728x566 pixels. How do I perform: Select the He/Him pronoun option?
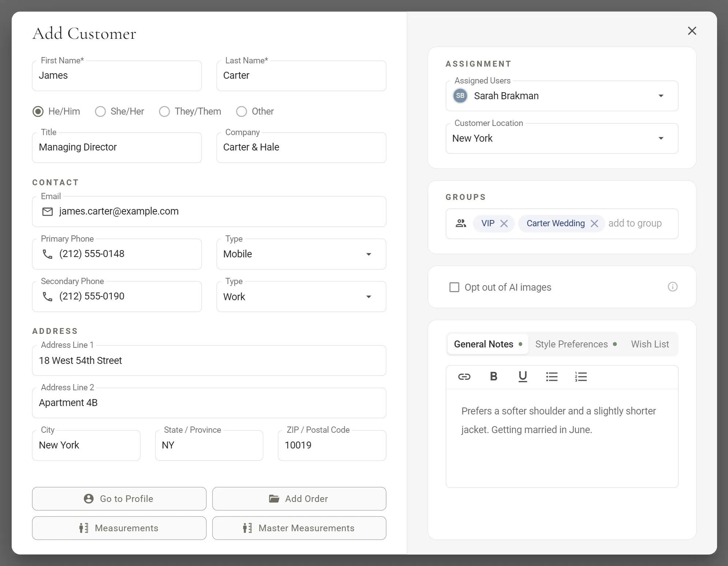pos(38,111)
